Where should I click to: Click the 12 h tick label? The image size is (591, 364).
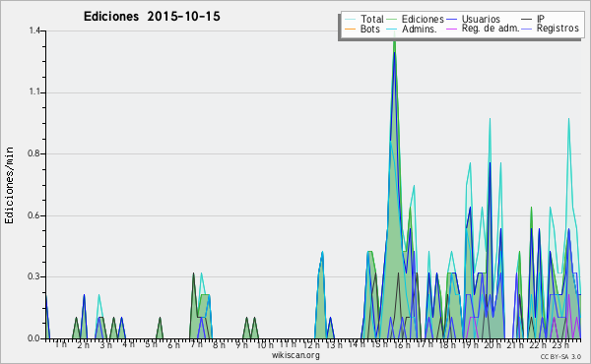click(311, 344)
